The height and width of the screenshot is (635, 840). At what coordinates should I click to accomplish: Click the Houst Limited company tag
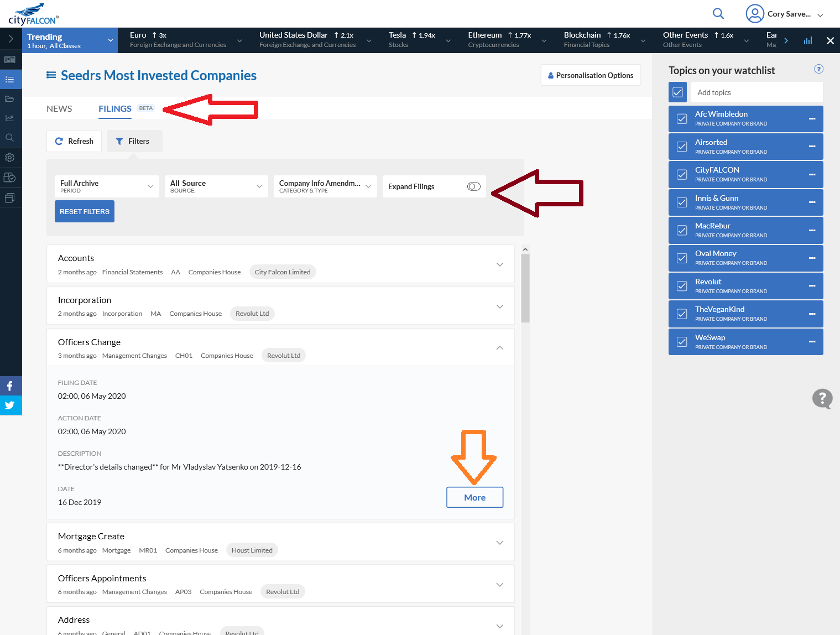(x=252, y=550)
